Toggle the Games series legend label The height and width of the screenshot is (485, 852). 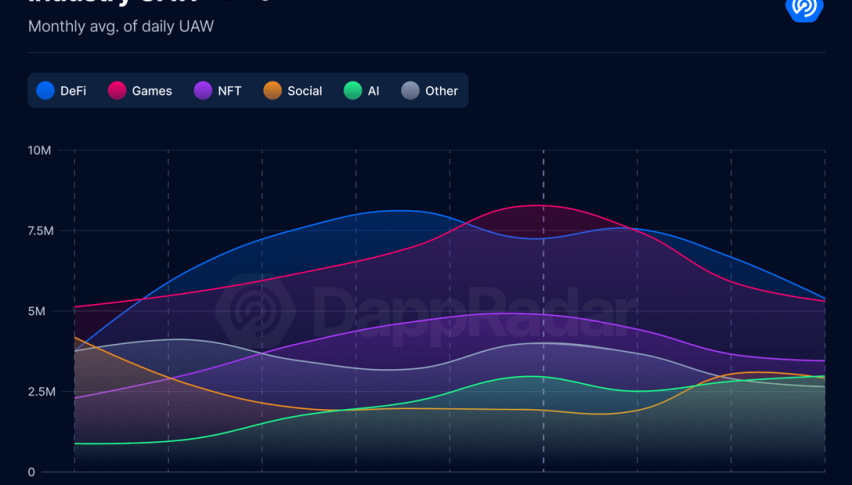tap(152, 91)
